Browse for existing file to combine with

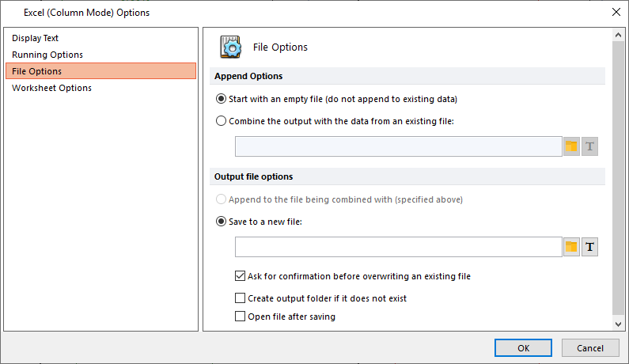571,146
